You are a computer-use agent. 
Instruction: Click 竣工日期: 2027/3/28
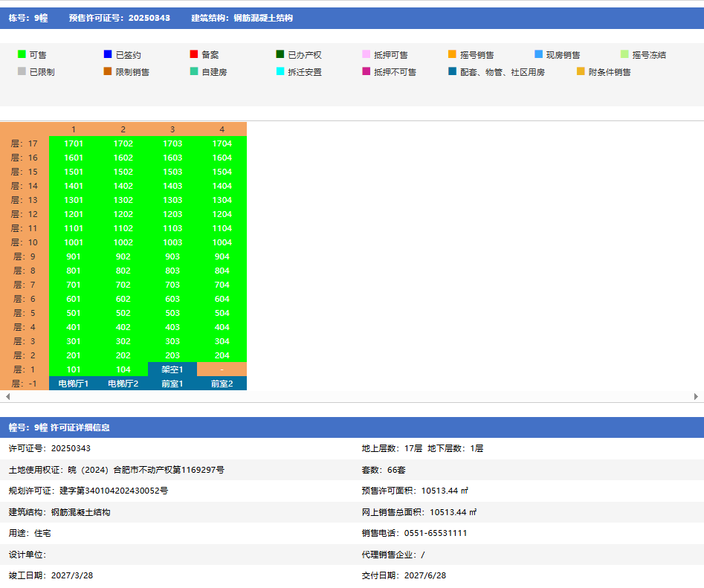click(x=51, y=575)
